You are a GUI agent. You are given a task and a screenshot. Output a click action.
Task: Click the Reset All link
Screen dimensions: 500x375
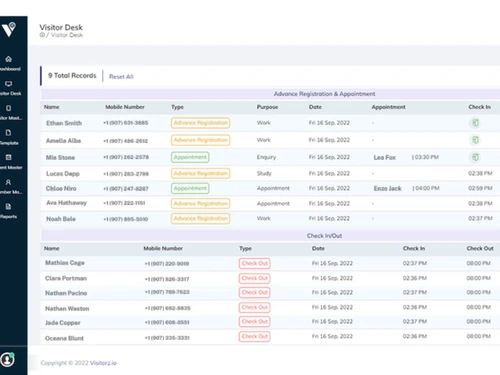pos(121,77)
